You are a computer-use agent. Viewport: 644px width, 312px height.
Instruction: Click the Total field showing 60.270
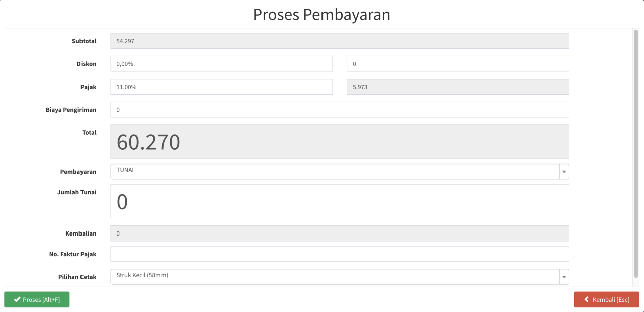340,141
